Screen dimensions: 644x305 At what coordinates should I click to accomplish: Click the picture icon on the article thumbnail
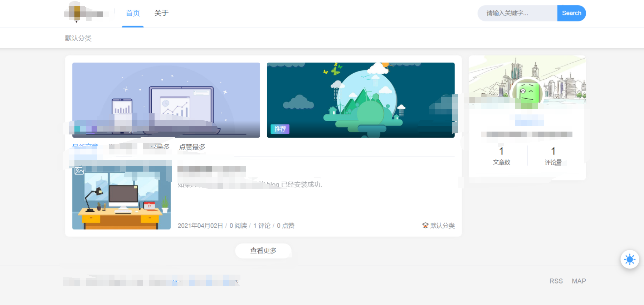click(x=79, y=171)
